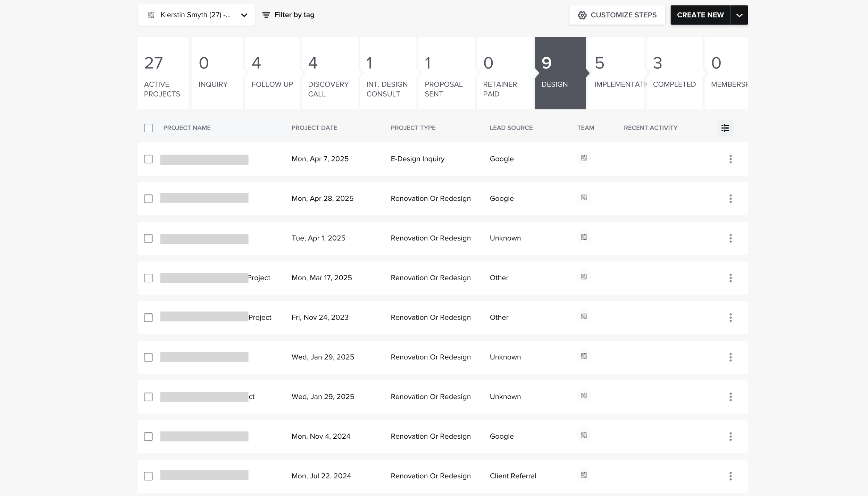Open the Create New dropdown arrow
The image size is (868, 496).
tap(739, 15)
